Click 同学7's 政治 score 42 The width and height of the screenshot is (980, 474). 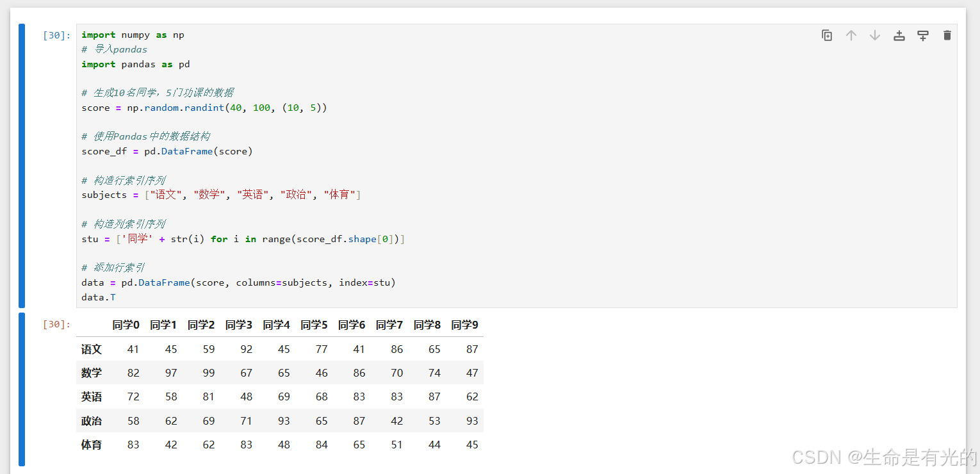pos(397,421)
